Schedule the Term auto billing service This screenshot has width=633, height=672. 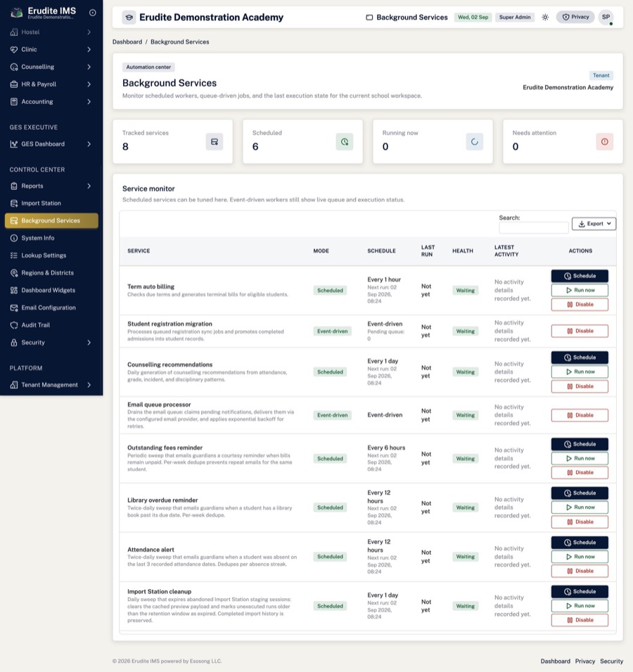click(580, 276)
